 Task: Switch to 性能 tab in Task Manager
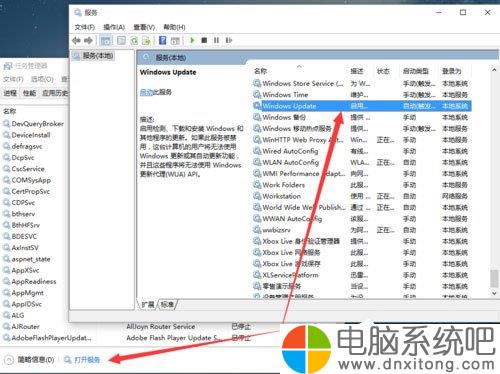pos(29,93)
